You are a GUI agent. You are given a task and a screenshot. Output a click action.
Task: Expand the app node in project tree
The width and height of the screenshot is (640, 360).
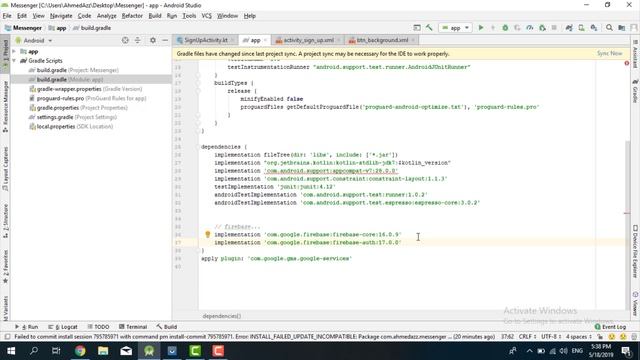tap(14, 51)
